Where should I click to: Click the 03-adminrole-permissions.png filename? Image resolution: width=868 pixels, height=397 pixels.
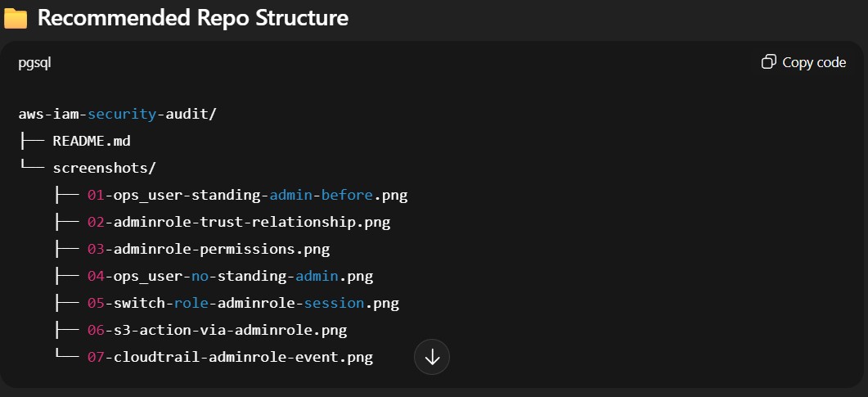(x=209, y=249)
